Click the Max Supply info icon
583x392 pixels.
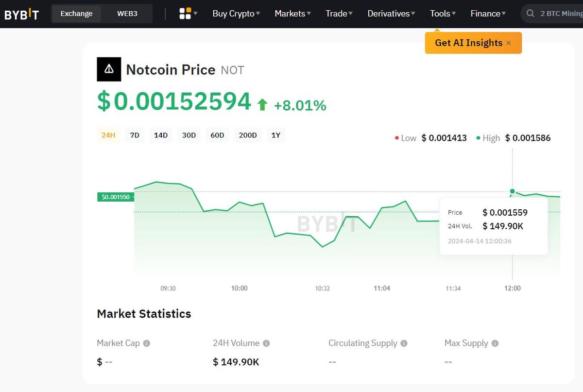[495, 343]
